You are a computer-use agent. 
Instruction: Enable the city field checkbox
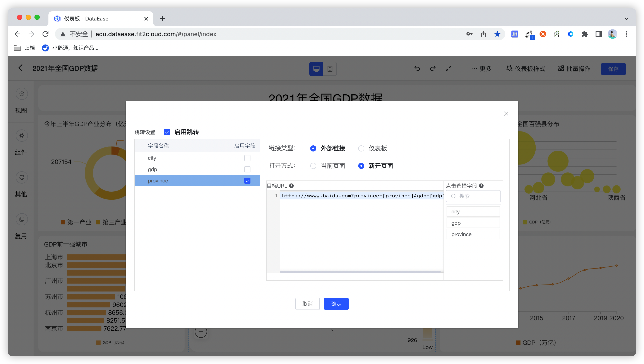tap(247, 158)
